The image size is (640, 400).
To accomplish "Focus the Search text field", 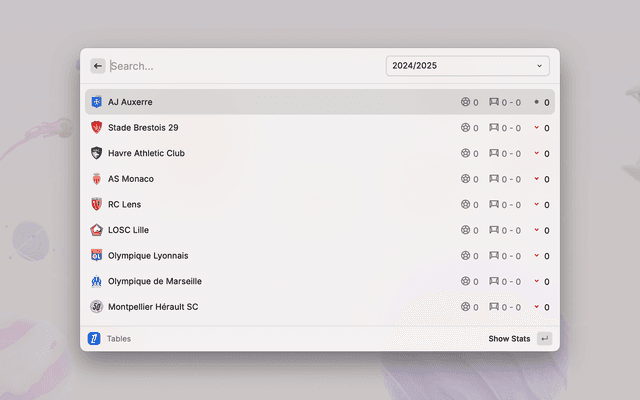I will (x=240, y=66).
